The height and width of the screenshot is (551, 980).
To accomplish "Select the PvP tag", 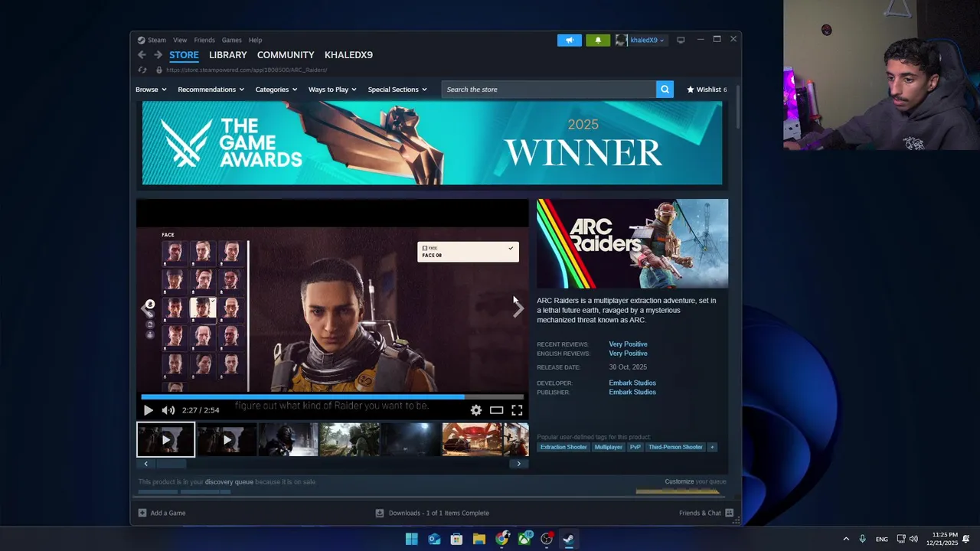I will 635,447.
